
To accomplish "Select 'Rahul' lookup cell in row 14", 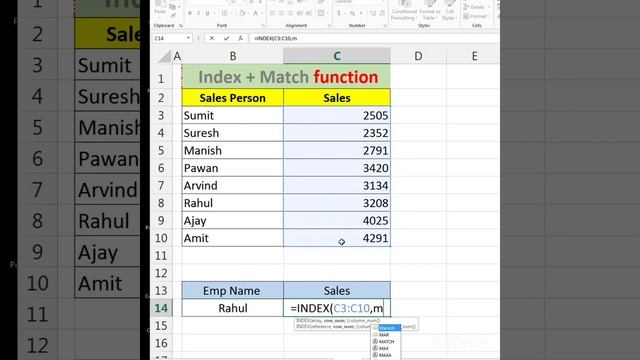I will [x=233, y=308].
